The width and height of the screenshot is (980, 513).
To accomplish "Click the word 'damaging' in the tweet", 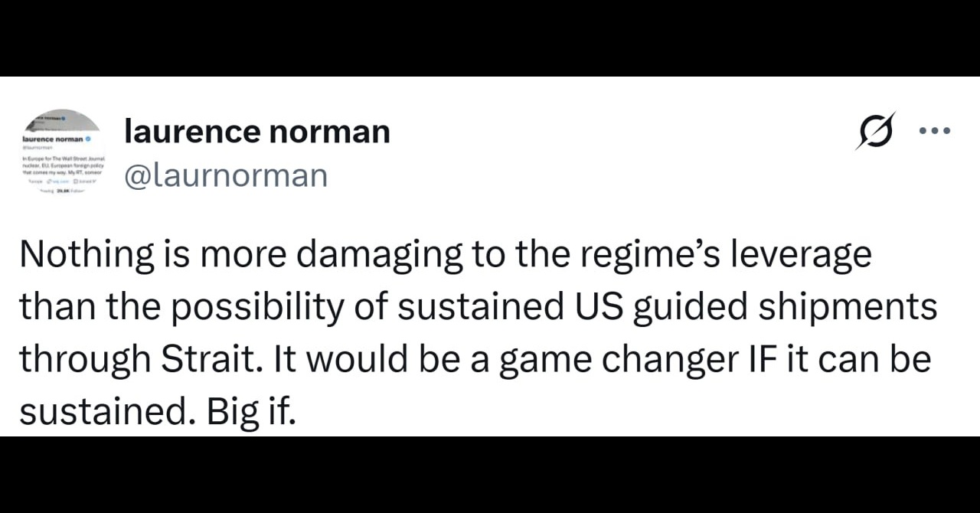I will tap(379, 256).
